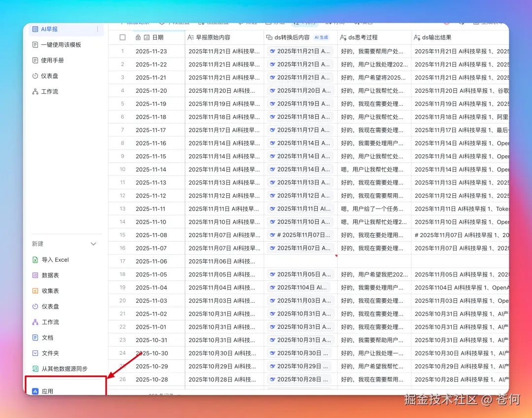Select '嗯，用户让我帮忙处理2...' cell in row 14
The width and height of the screenshot is (532, 418).
click(x=374, y=222)
